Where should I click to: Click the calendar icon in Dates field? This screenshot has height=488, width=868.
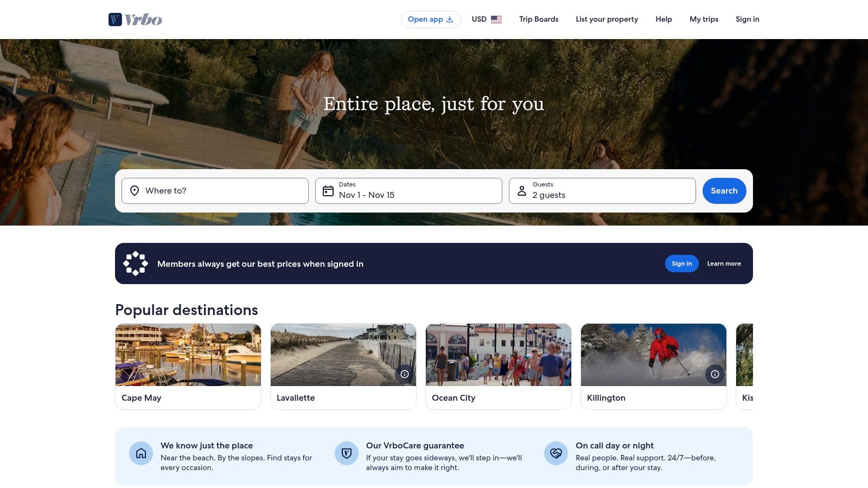[x=328, y=191]
